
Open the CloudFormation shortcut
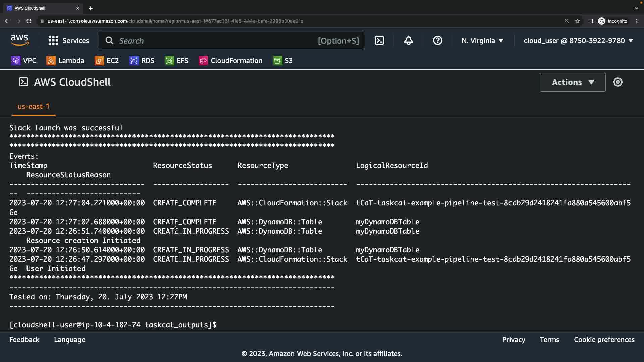(231, 61)
